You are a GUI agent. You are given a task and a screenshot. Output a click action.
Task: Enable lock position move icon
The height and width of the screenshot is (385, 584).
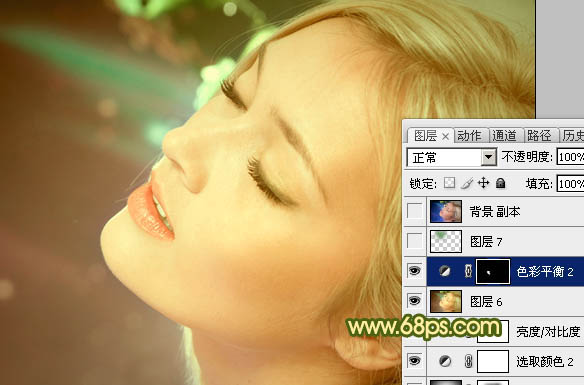(x=483, y=183)
